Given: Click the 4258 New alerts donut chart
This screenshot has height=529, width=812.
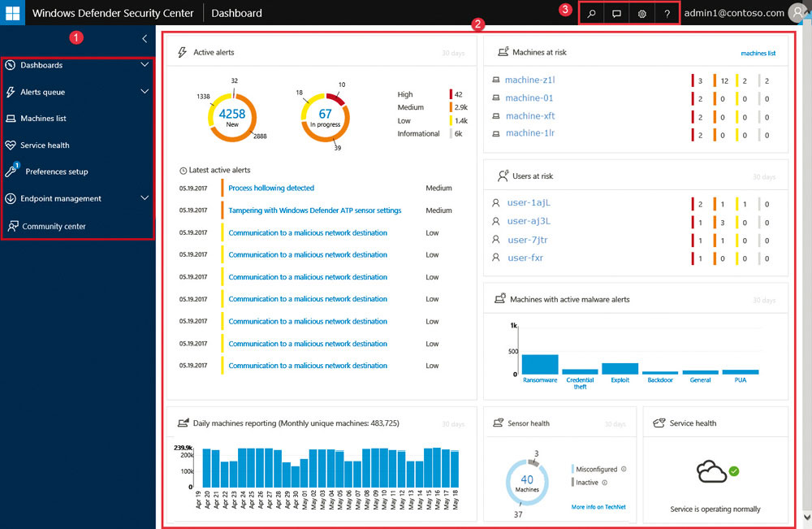Looking at the screenshot, I should 232,117.
